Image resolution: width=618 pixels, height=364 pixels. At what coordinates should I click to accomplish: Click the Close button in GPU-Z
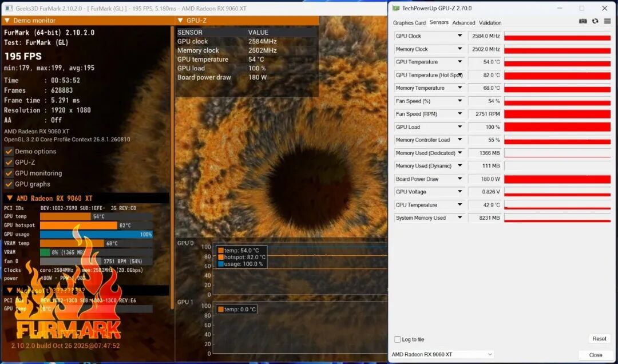click(596, 355)
